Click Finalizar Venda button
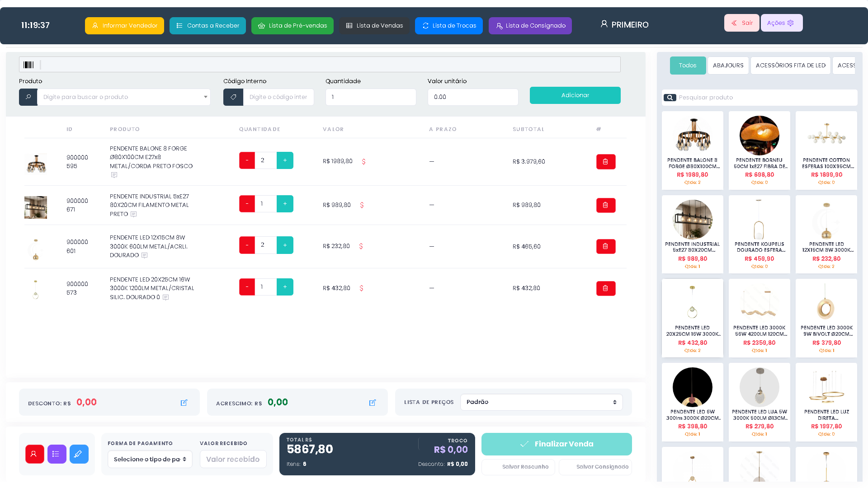The width and height of the screenshot is (868, 488). pyautogui.click(x=557, y=444)
